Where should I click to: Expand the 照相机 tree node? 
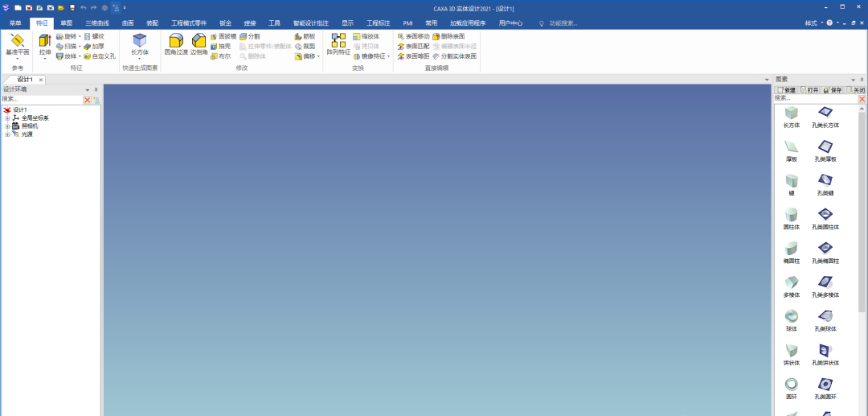click(7, 126)
